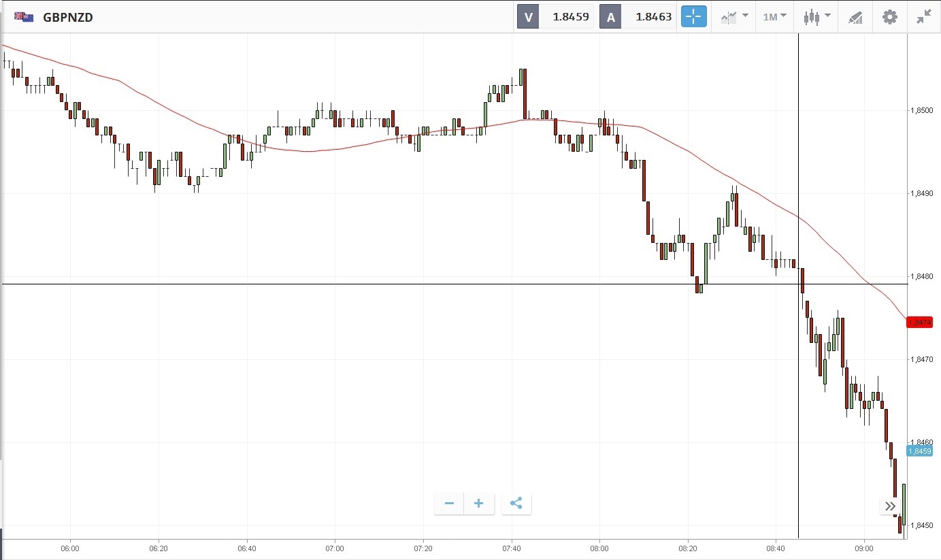941x560 pixels.
Task: Zoom out with the minus button
Action: [x=449, y=504]
